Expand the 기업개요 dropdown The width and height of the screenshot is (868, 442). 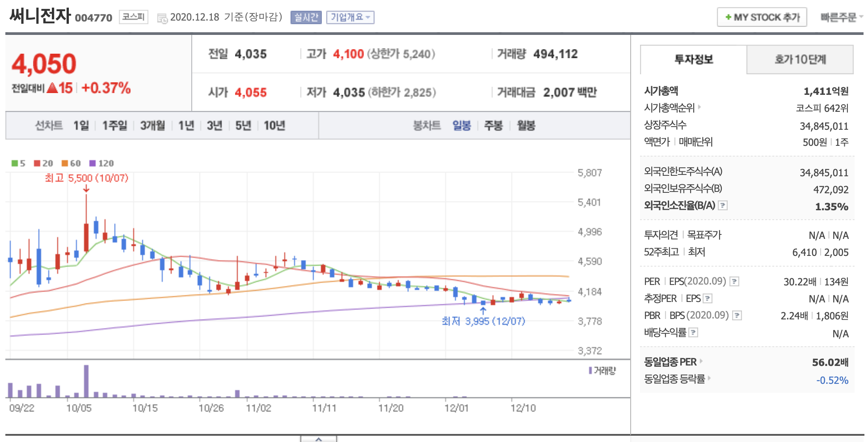(350, 17)
